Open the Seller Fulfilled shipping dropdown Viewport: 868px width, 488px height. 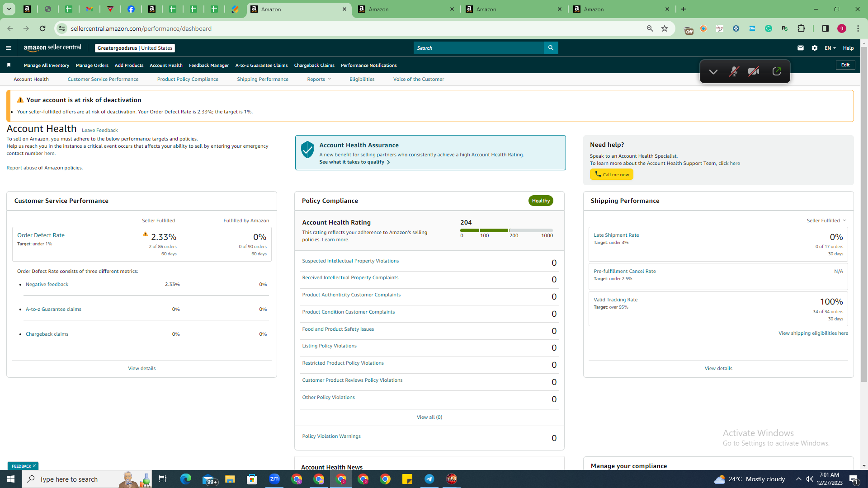[826, 221]
